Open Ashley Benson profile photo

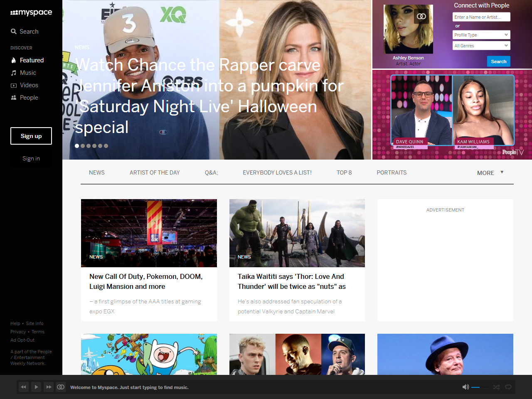tap(408, 29)
